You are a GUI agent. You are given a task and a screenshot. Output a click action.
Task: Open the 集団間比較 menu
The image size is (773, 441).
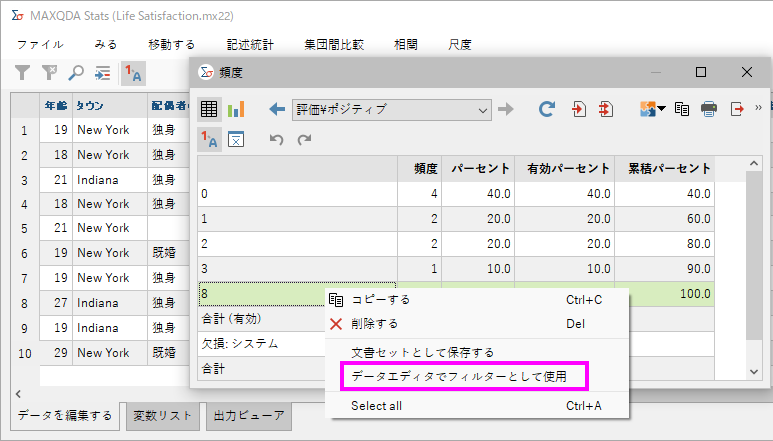334,45
